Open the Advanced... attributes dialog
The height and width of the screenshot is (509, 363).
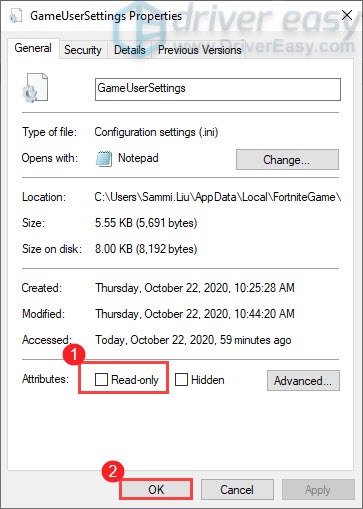click(303, 380)
